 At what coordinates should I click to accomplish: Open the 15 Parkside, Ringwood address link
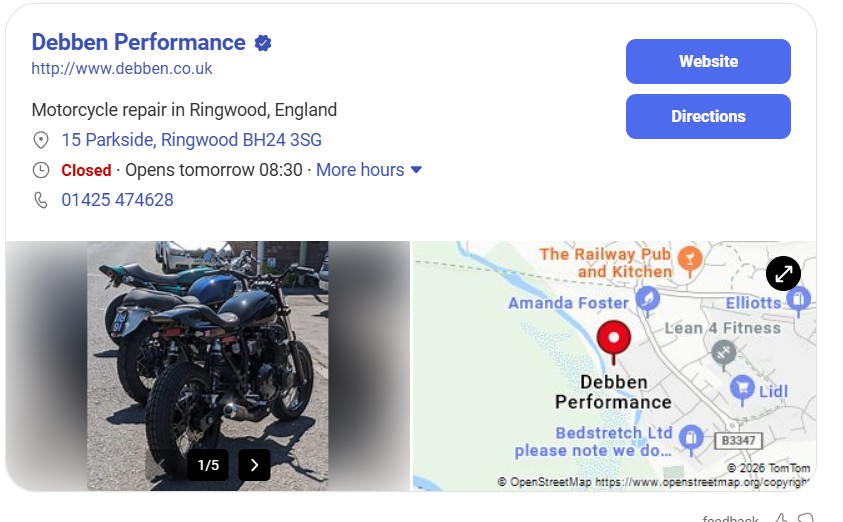[191, 140]
